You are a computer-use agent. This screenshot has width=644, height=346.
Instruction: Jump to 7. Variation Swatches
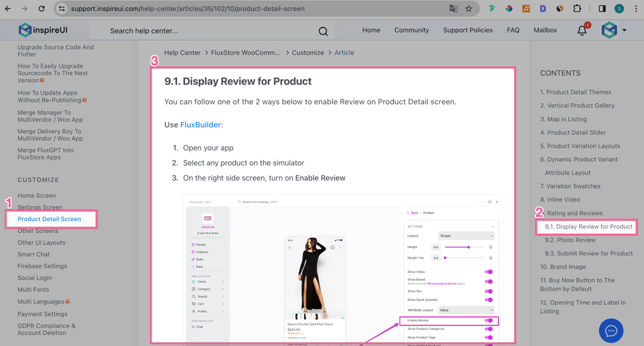click(570, 186)
